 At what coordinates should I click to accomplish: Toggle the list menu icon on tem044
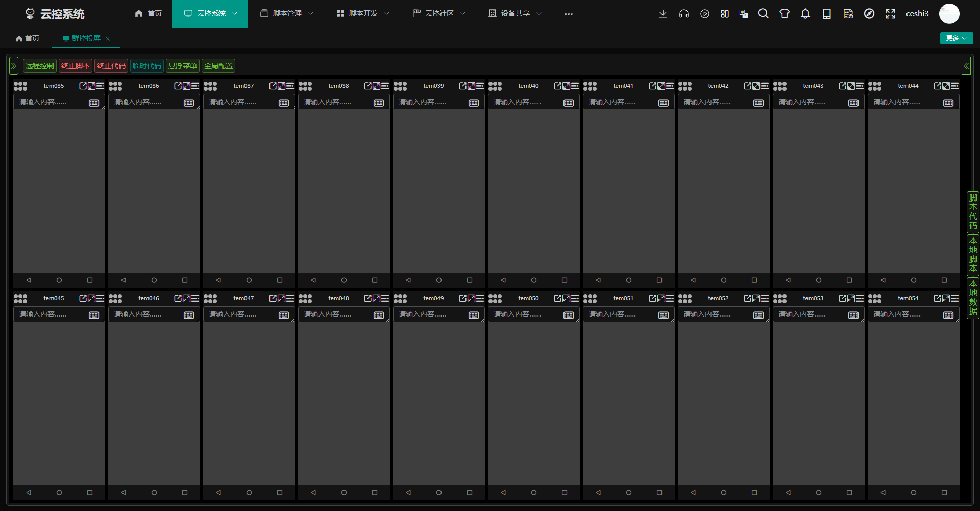[x=954, y=86]
